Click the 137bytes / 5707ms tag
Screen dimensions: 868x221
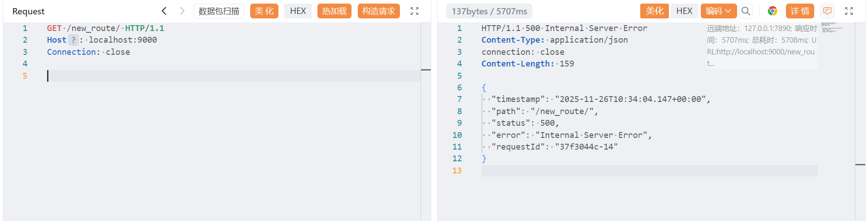pos(489,11)
